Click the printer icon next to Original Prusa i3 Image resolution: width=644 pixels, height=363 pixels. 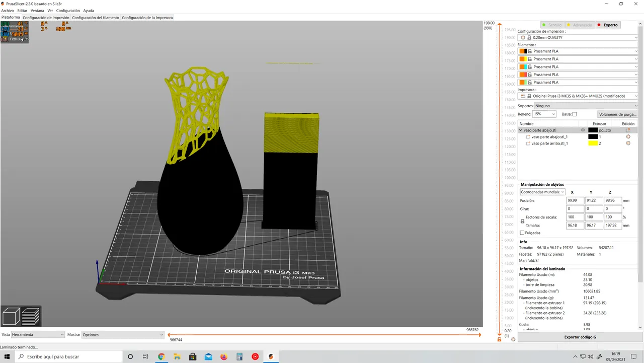(524, 96)
